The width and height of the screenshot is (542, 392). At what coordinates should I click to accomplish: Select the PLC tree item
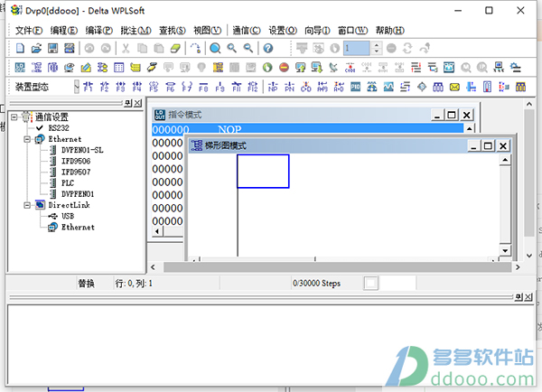click(68, 183)
